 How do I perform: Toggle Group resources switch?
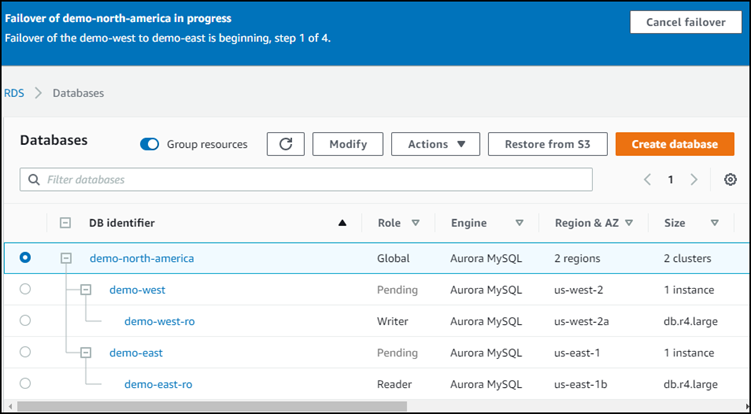click(150, 144)
